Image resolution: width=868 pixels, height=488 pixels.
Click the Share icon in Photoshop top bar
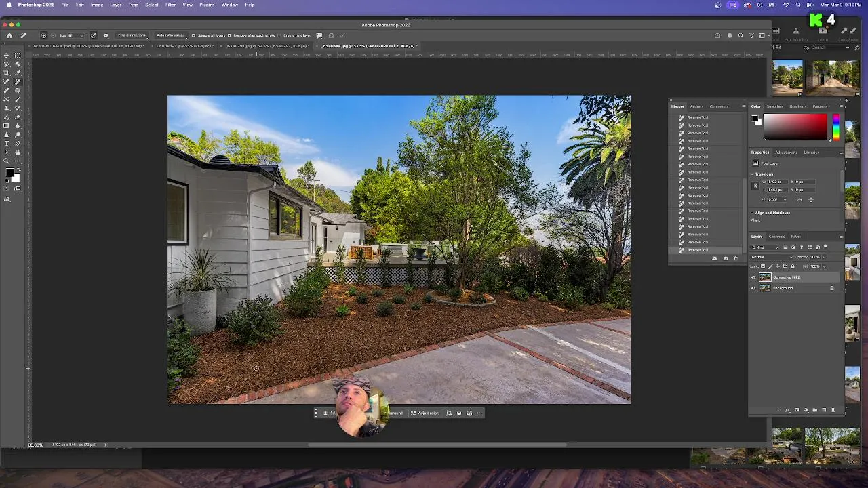click(x=717, y=35)
